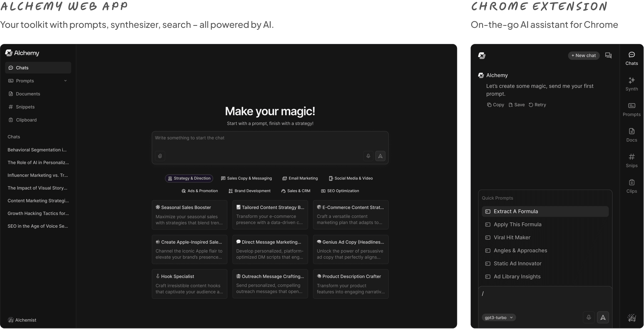
Task: Click the send arrow in extension input
Action: pos(603,317)
